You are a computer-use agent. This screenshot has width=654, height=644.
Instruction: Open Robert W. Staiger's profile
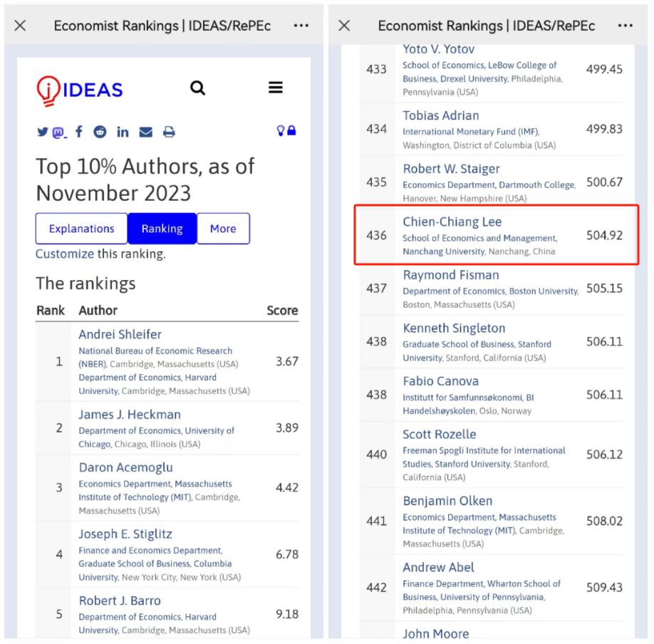point(451,169)
